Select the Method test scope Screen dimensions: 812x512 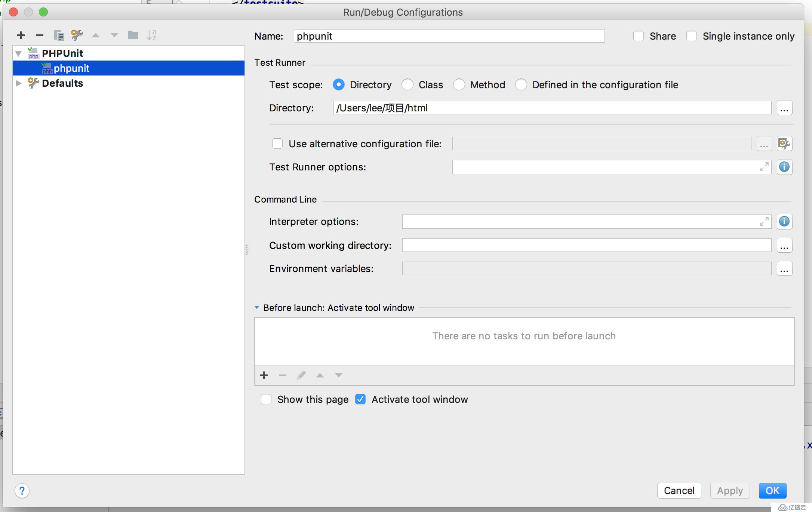459,85
